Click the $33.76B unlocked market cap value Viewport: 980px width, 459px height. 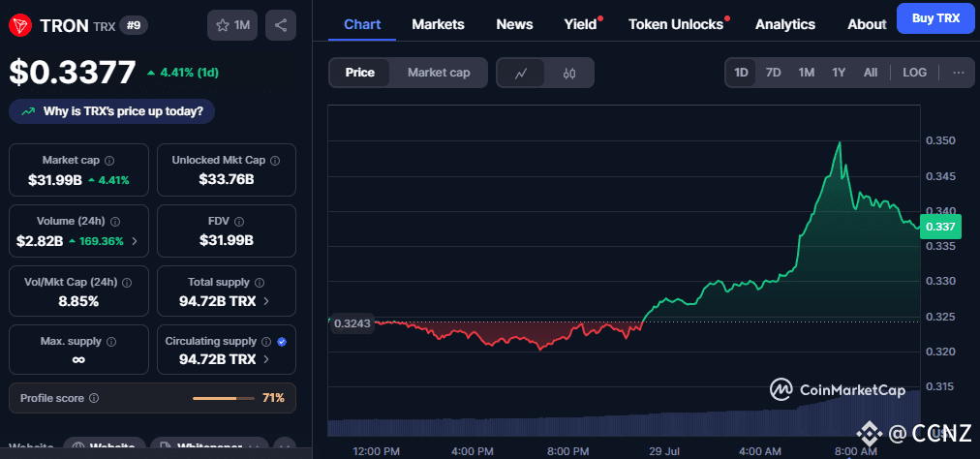coord(227,179)
